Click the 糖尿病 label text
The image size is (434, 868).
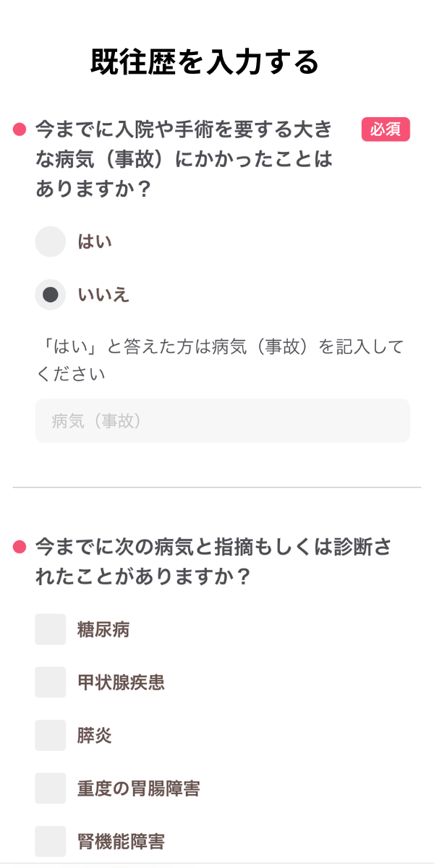tap(103, 629)
